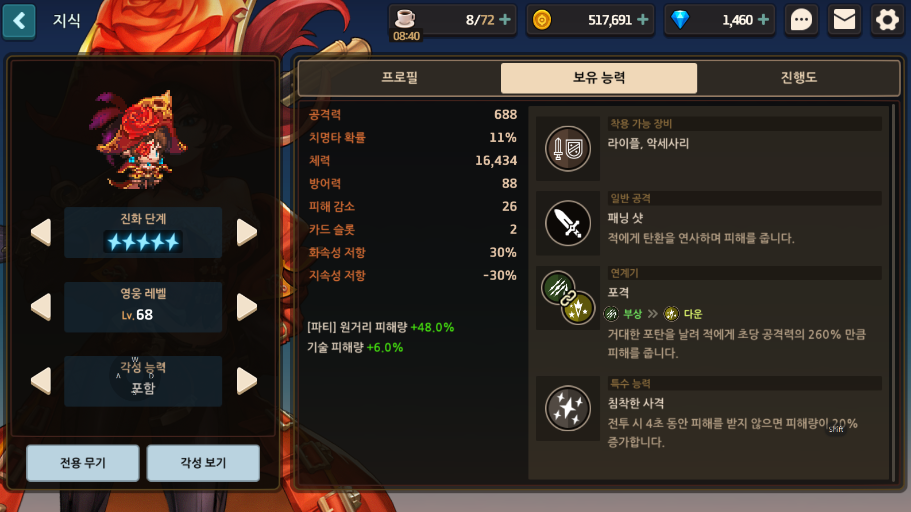911x512 pixels.
Task: Click the 전용 무기 button
Action: (x=83, y=463)
